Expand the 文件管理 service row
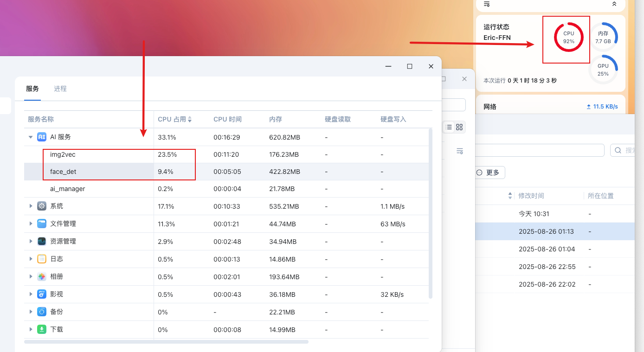 [31, 224]
